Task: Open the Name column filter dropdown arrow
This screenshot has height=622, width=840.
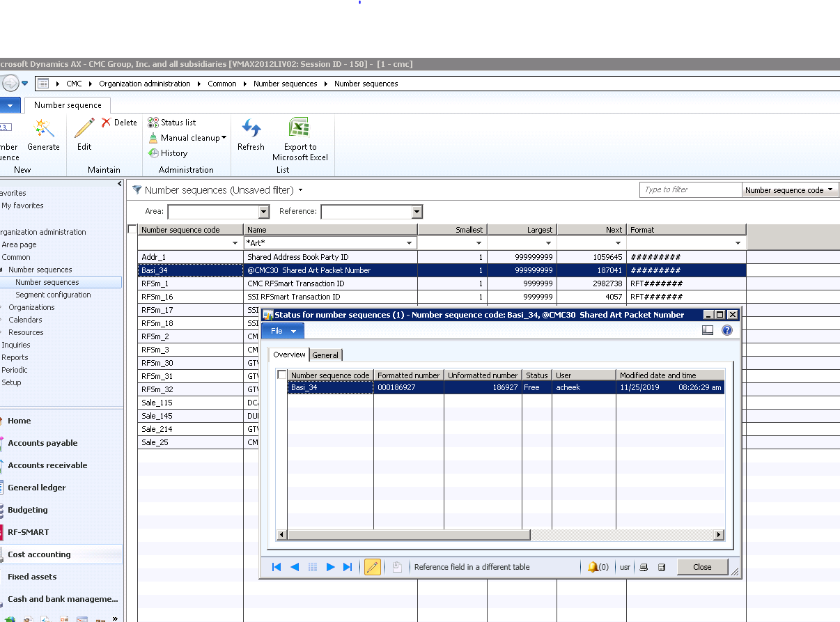Action: click(410, 243)
